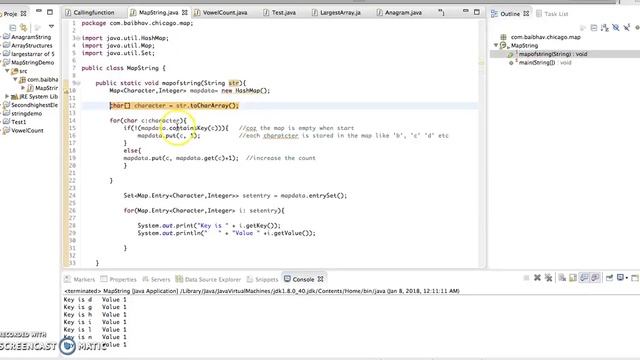Switch to the Outline view tab
This screenshot has width=640, height=360.
coord(510,13)
